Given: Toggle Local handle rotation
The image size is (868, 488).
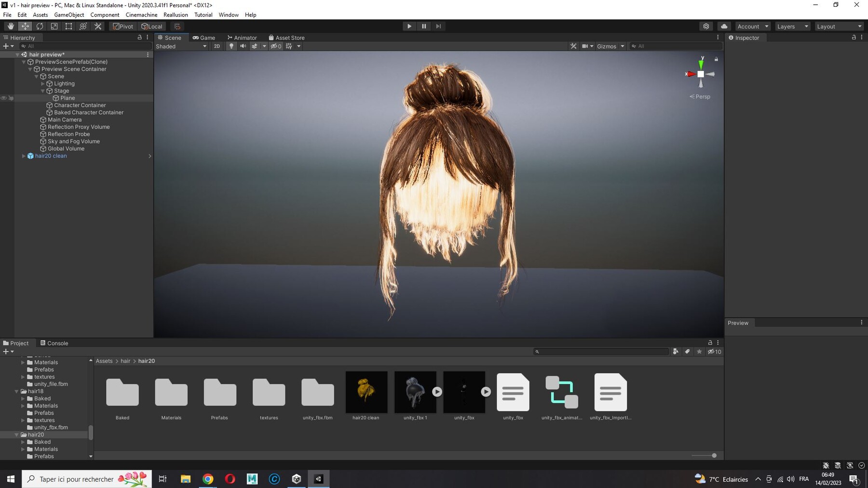Looking at the screenshot, I should pos(152,26).
